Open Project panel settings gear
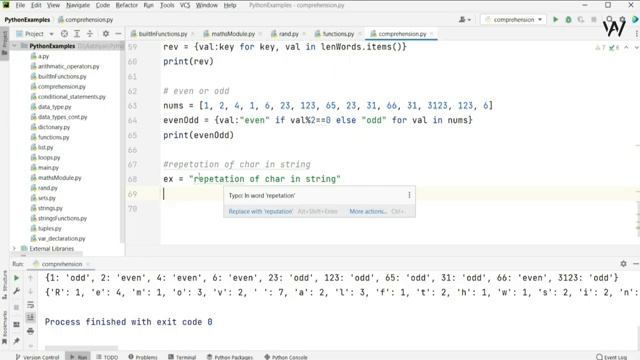Screen dimensions: 640x360 106,34
